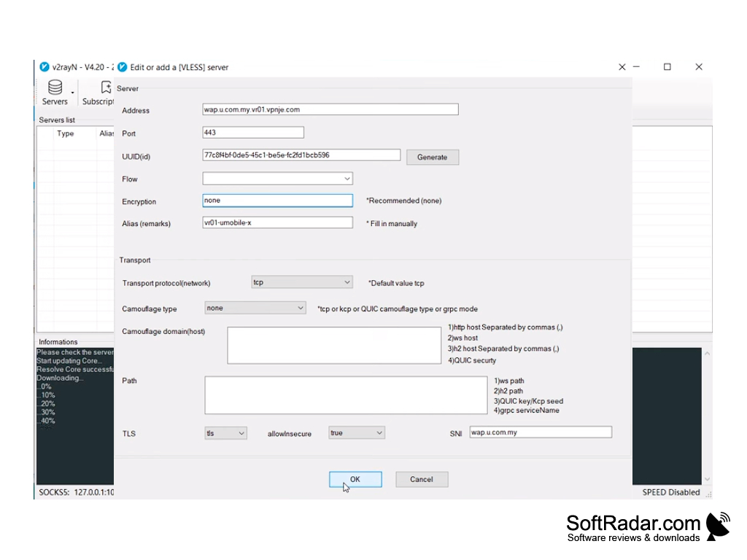Edit the Alias (remarks) field
Image resolution: width=747 pixels, height=560 pixels.
(277, 222)
